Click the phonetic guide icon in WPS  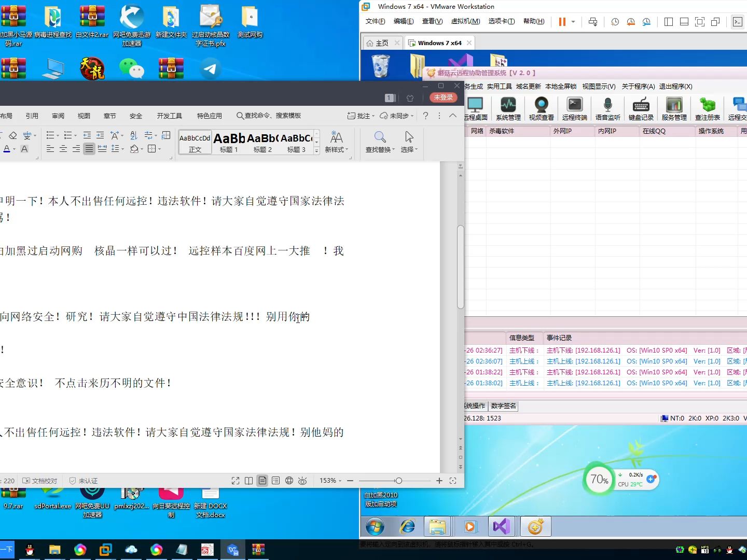point(27,135)
